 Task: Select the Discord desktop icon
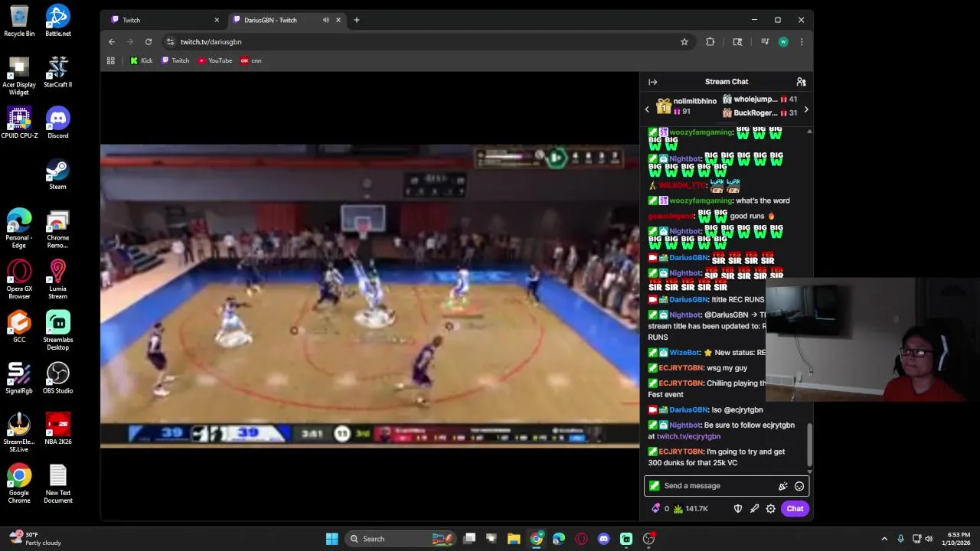coord(58,123)
